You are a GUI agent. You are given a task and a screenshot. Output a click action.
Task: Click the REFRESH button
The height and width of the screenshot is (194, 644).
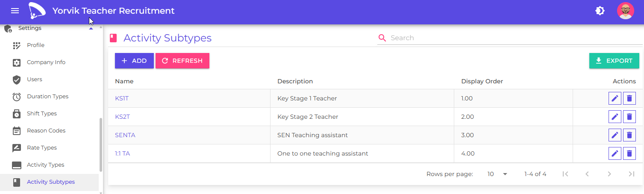pyautogui.click(x=182, y=61)
